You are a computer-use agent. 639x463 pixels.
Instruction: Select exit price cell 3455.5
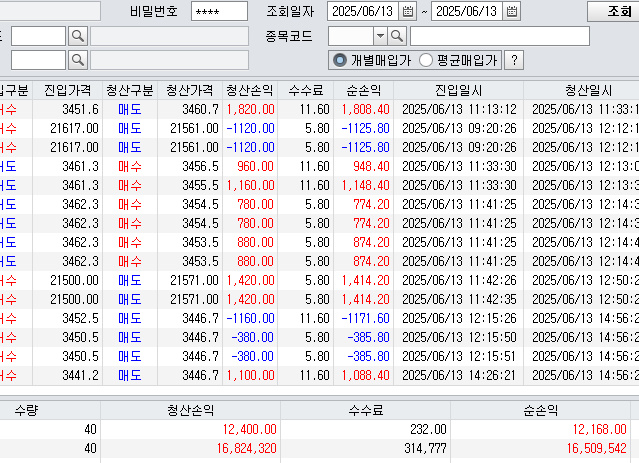pyautogui.click(x=189, y=185)
